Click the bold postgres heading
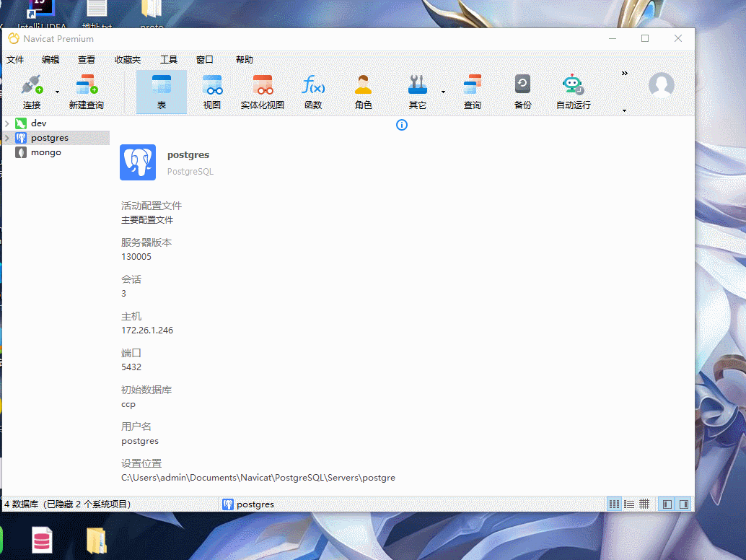 [x=188, y=155]
